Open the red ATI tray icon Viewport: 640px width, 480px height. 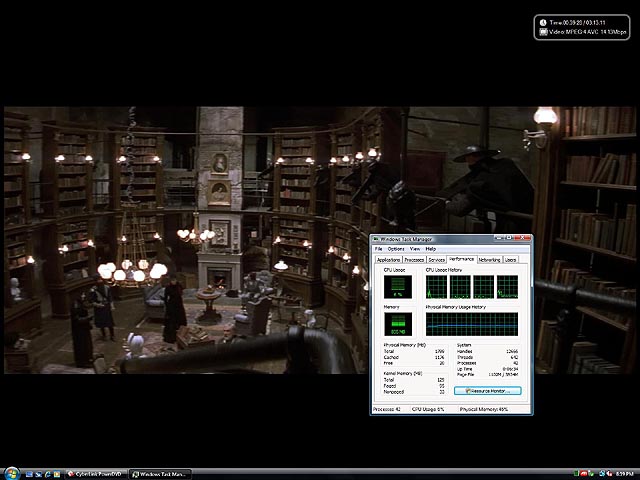click(584, 474)
